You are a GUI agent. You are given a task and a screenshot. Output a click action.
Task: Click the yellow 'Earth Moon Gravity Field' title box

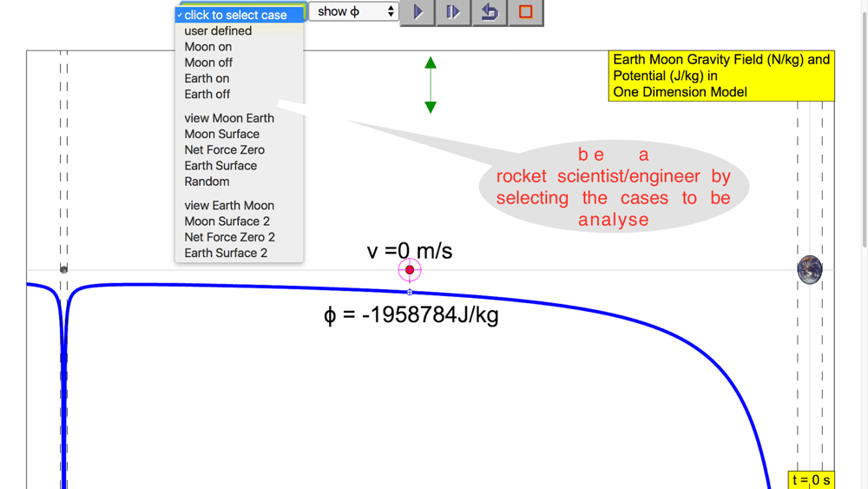click(x=721, y=76)
